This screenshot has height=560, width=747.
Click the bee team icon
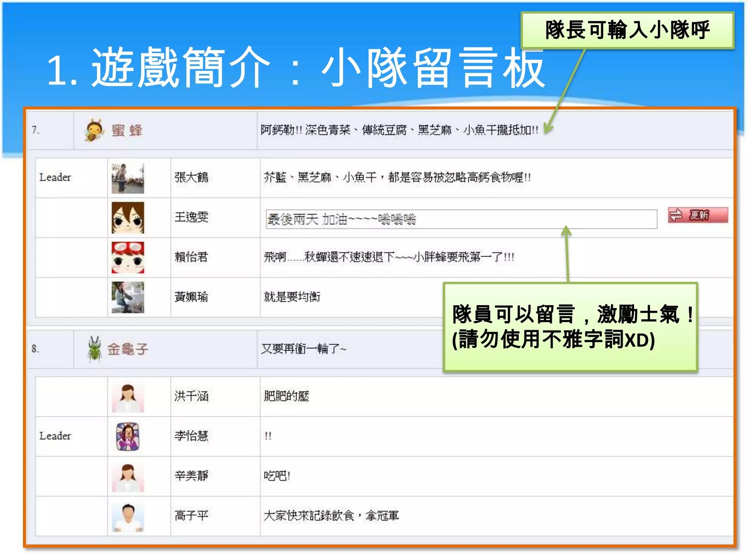[94, 130]
